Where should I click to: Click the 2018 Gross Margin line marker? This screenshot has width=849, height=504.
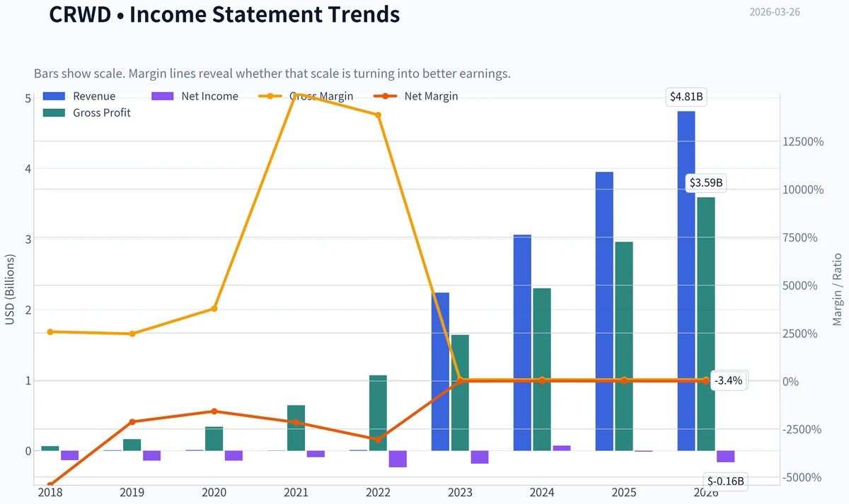50,332
